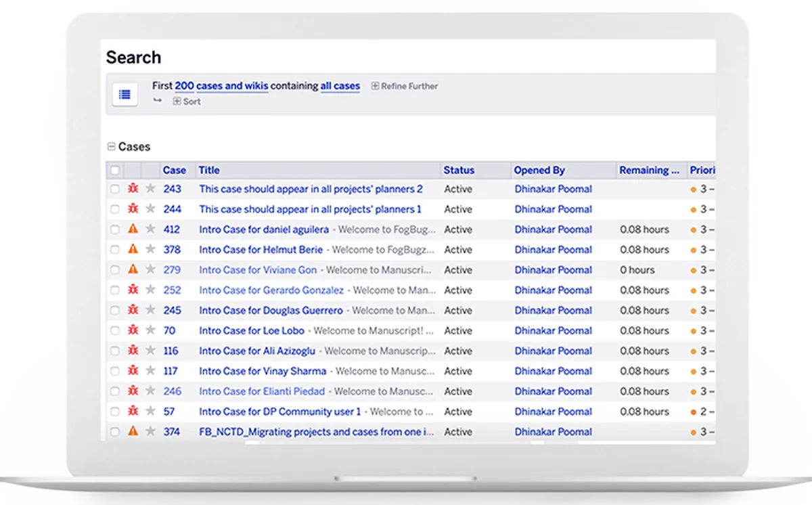Click Dhinakar Poomal in case 116 row

click(x=554, y=351)
